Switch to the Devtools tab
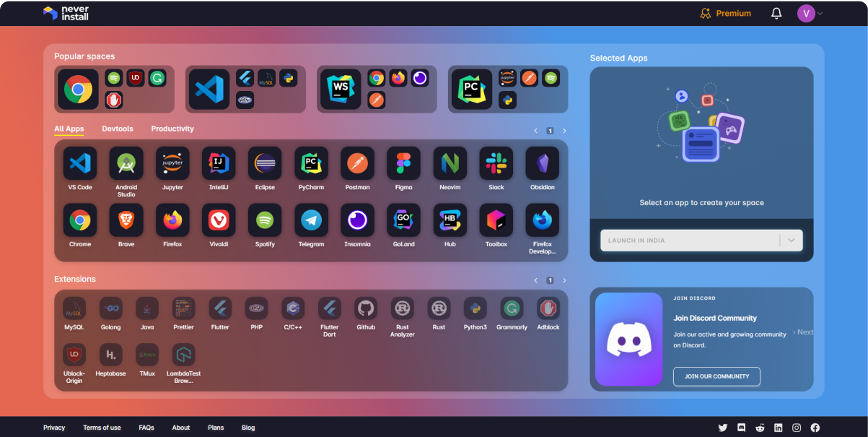The image size is (868, 437). [118, 129]
